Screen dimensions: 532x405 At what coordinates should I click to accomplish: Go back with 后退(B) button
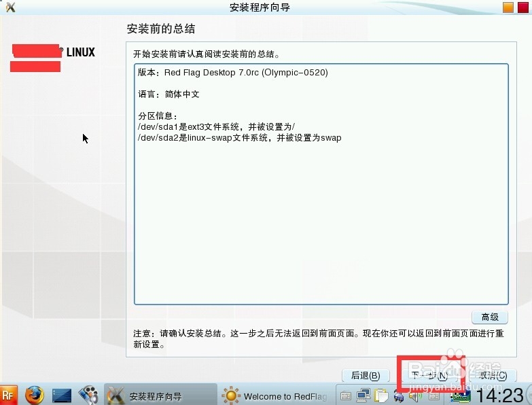366,376
